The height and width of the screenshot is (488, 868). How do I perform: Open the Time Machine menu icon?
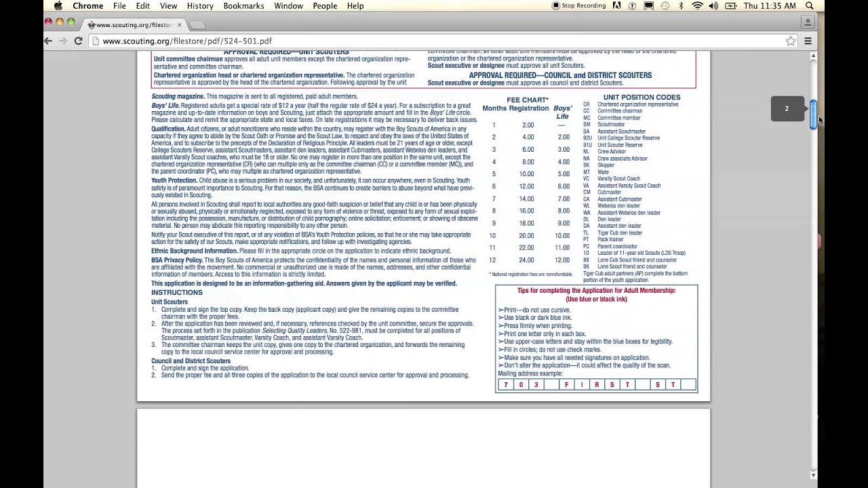pos(665,5)
